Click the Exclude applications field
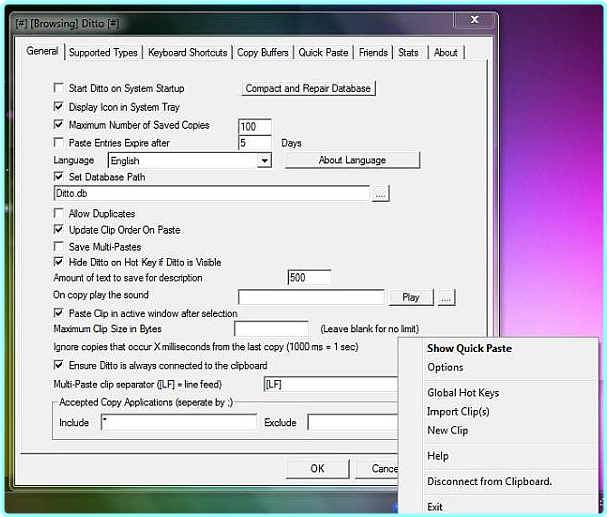 (x=353, y=422)
